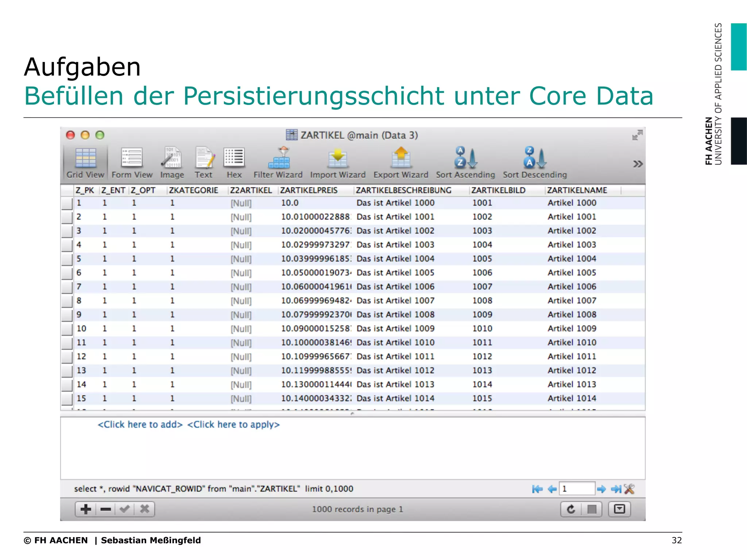Switch to Grid View

[x=85, y=163]
